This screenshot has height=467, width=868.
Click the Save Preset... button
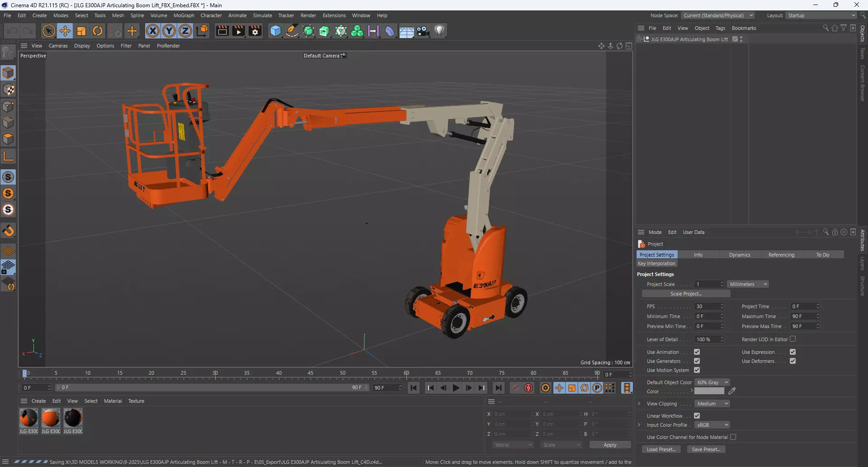[706, 449]
